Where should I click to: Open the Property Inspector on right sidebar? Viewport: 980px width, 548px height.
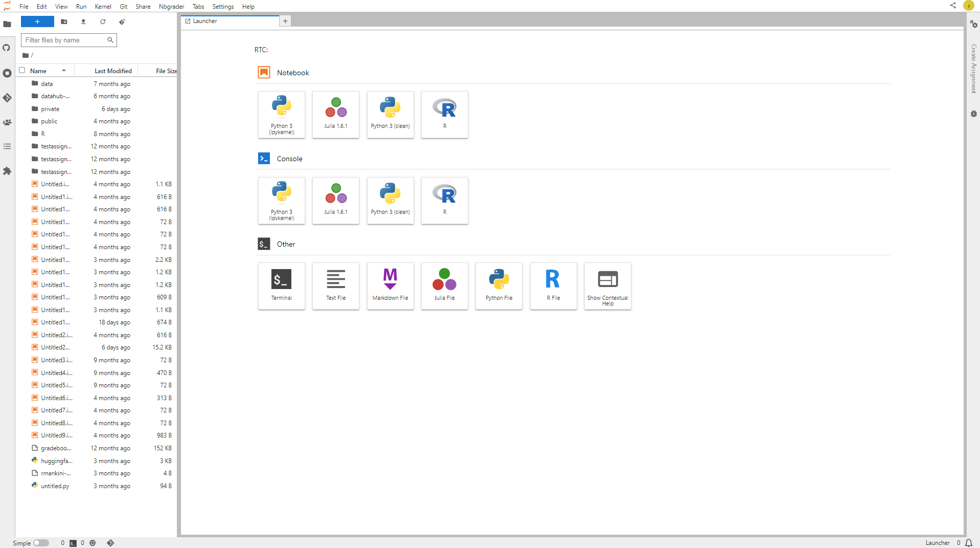973,24
